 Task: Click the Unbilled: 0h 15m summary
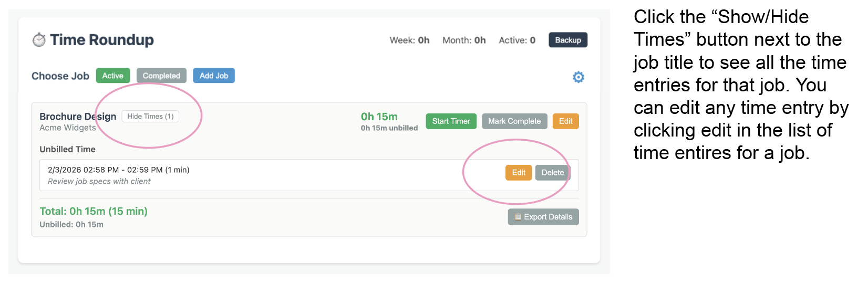point(71,224)
